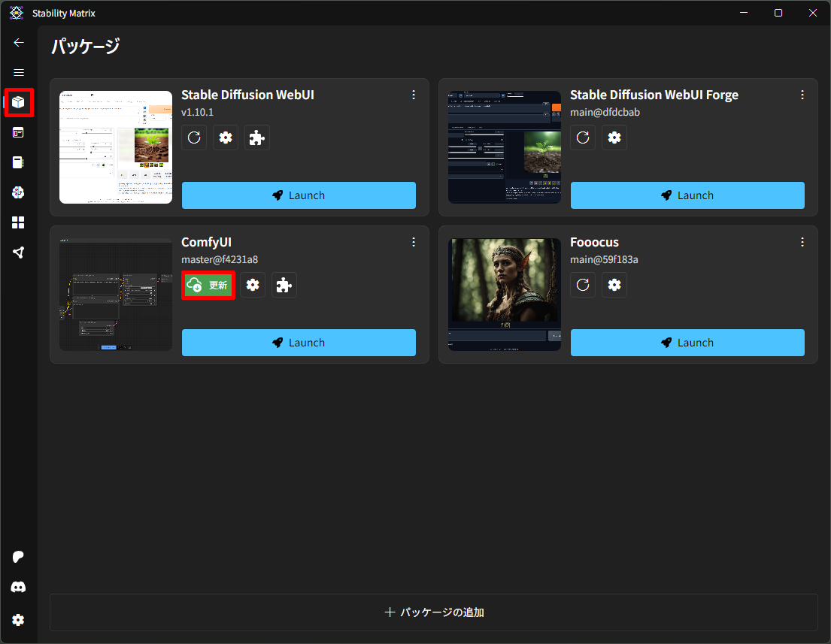Launch ComfyUI
Image resolution: width=831 pixels, height=644 pixels.
(299, 343)
